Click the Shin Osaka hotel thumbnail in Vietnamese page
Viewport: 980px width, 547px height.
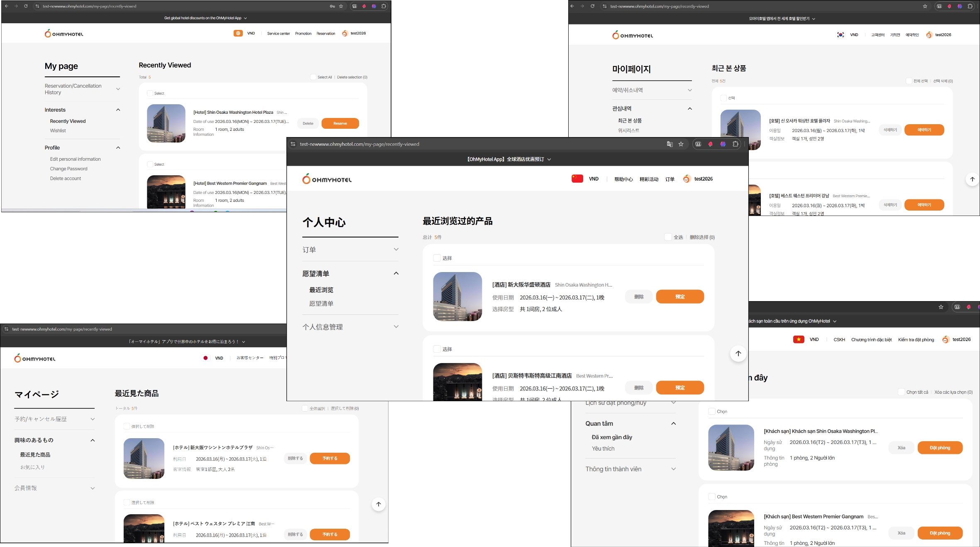pos(731,447)
